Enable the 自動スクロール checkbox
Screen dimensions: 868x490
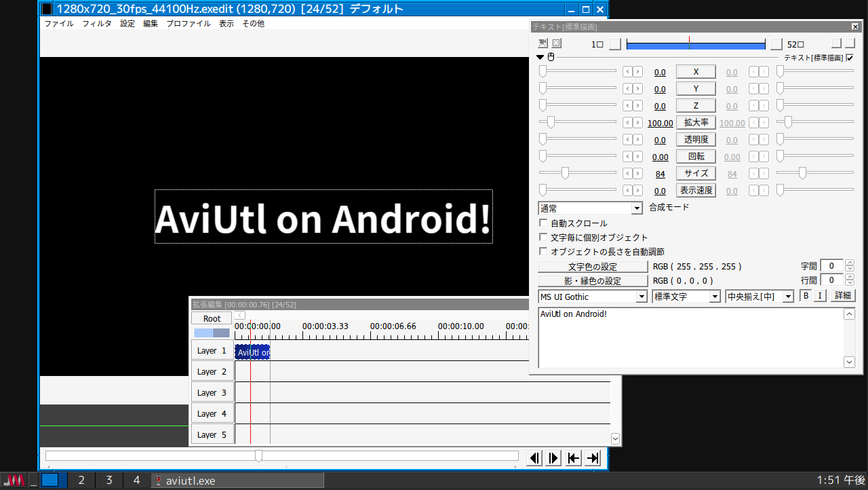click(x=543, y=223)
